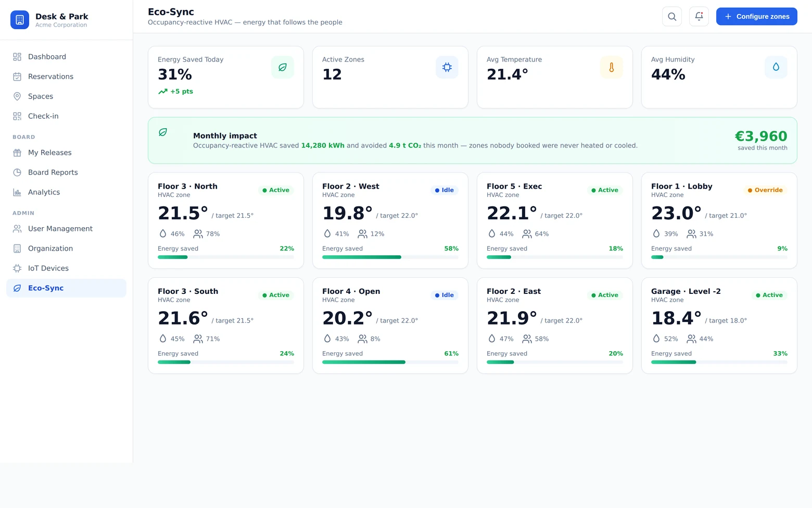Click the leaf icon in Monthly impact banner

coord(163,132)
